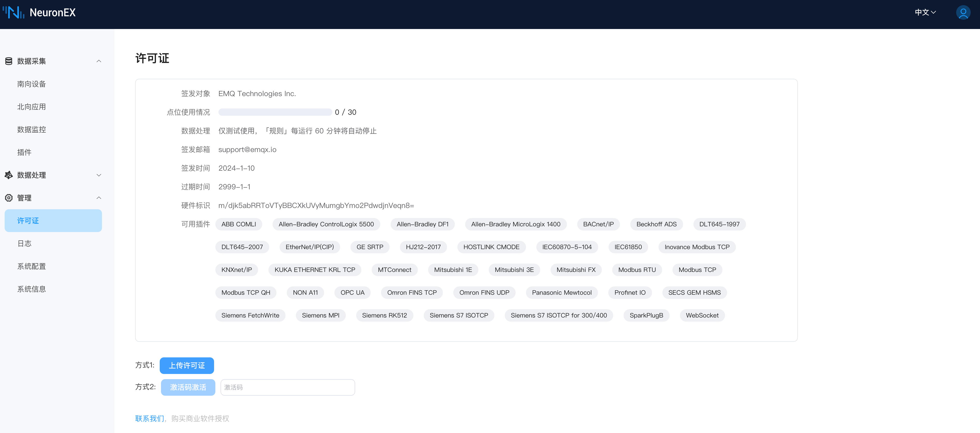The image size is (980, 433).
Task: Open 南向设备 in the sidebar
Action: coord(32,84)
